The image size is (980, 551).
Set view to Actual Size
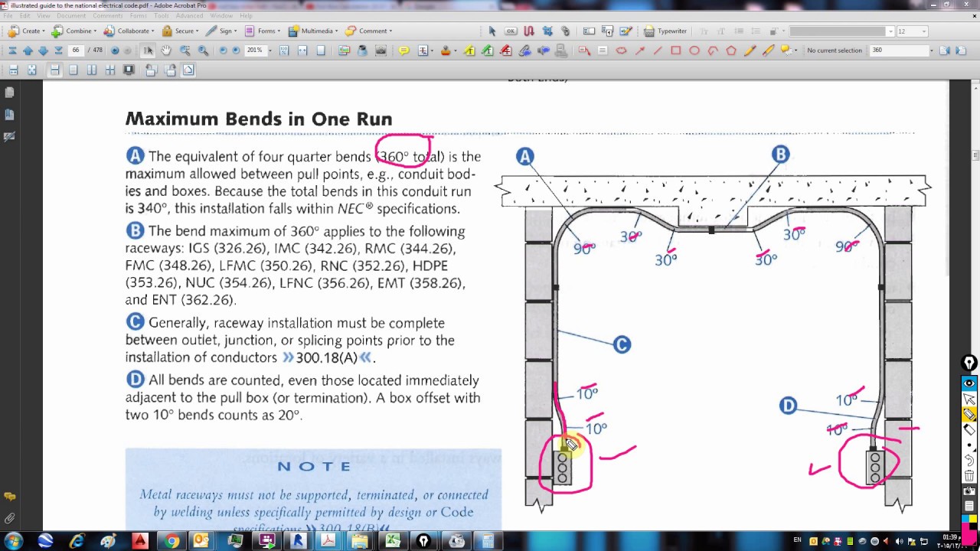(284, 51)
